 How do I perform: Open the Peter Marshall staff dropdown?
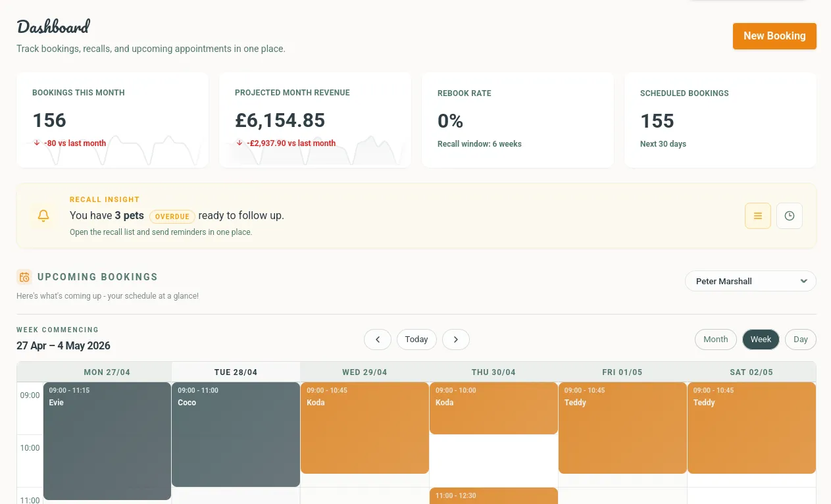(x=751, y=281)
